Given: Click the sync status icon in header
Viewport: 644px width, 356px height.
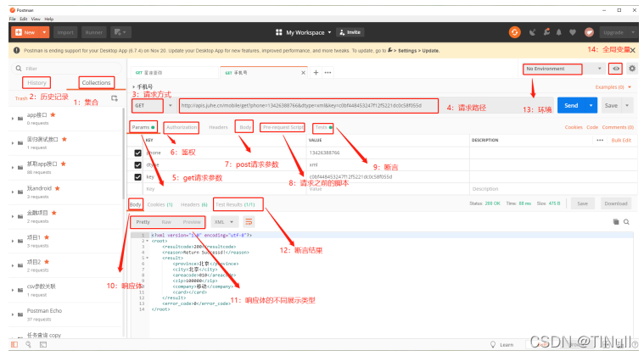Looking at the screenshot, I should click(x=514, y=32).
